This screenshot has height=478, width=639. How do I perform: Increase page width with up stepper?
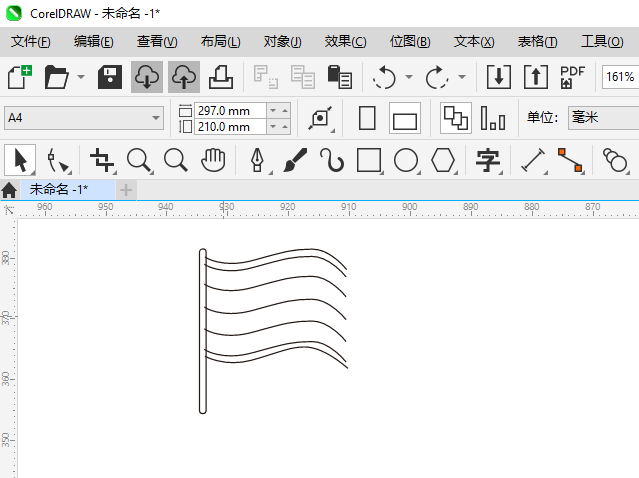[285, 110]
